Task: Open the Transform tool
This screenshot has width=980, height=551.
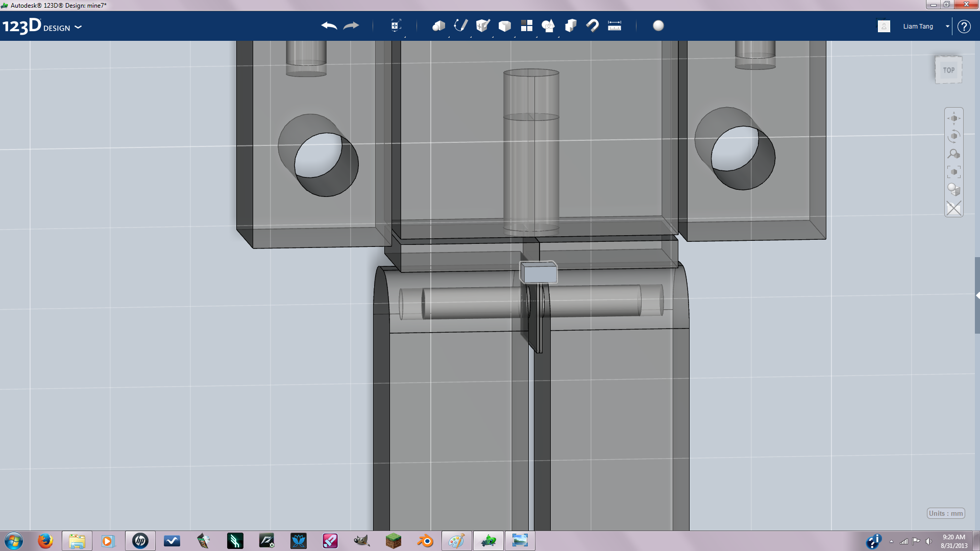Action: pos(396,26)
